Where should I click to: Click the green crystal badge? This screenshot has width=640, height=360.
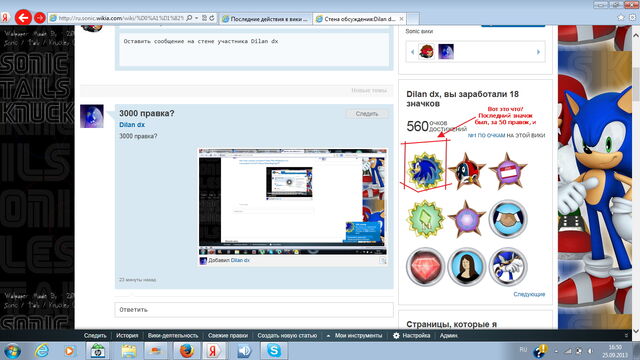point(425,219)
